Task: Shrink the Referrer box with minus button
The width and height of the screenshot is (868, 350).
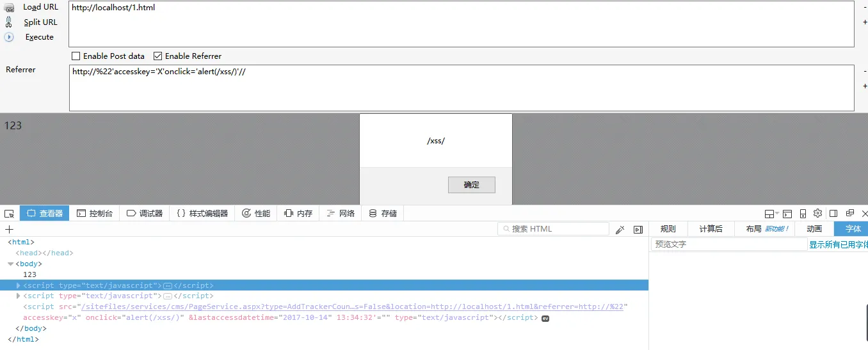Action: pos(865,71)
